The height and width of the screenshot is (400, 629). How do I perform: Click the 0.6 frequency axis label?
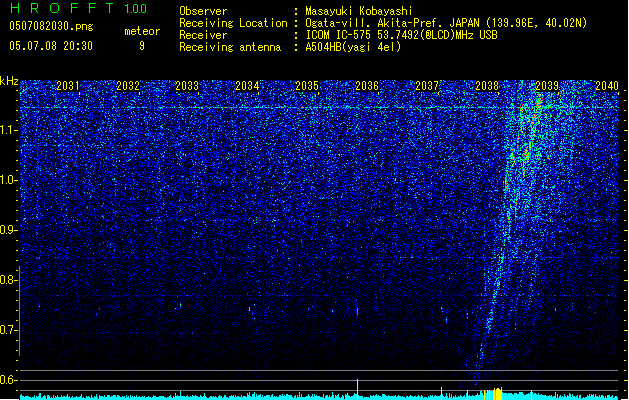pyautogui.click(x=9, y=380)
